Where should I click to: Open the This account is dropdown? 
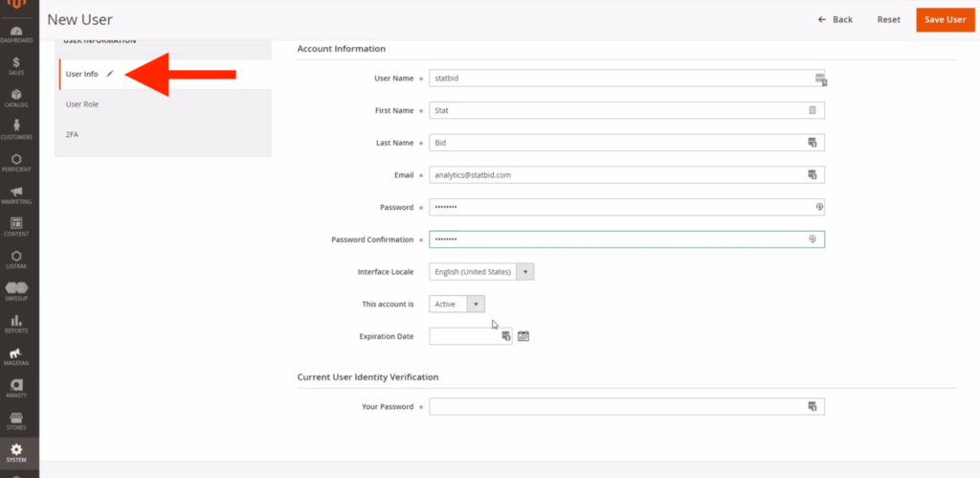click(457, 304)
